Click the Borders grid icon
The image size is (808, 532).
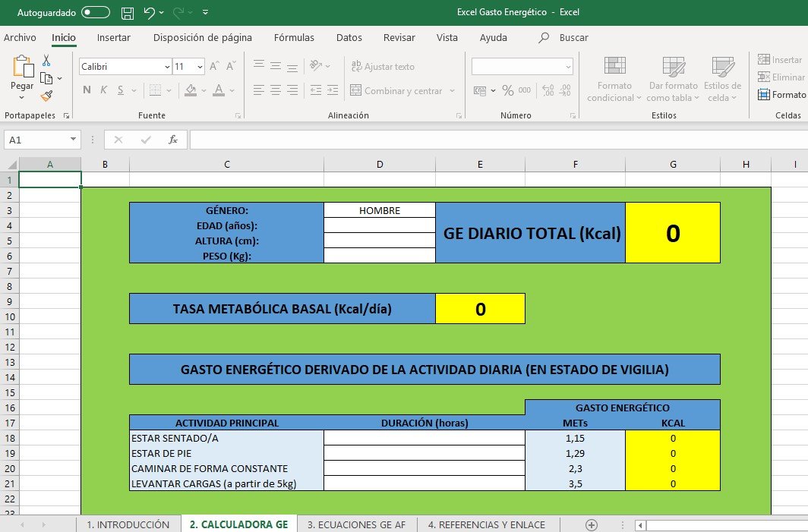[155, 90]
